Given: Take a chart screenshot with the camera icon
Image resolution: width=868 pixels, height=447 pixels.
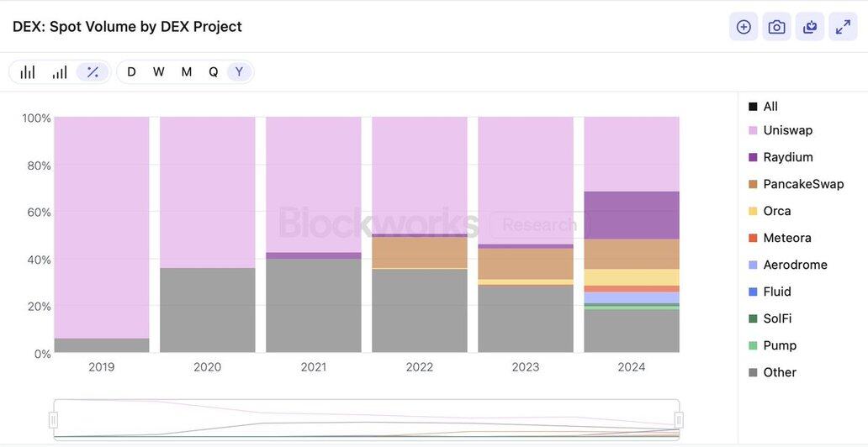Looking at the screenshot, I should point(776,27).
